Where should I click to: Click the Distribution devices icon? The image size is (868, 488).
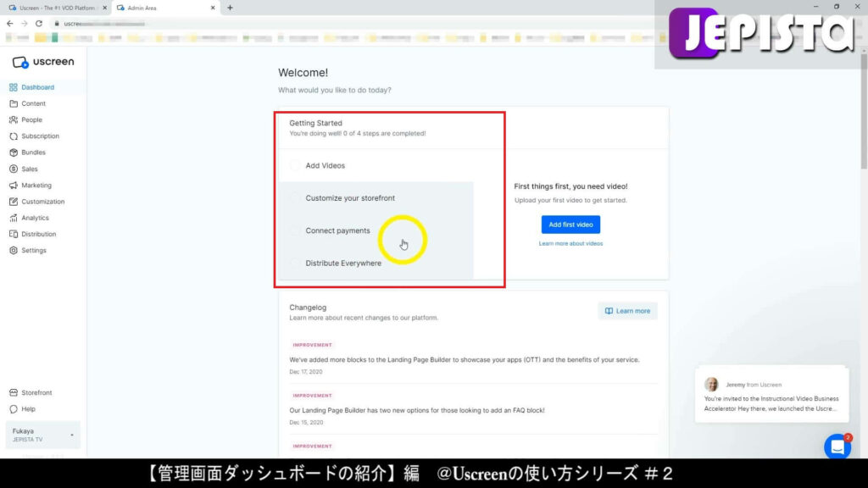coord(14,234)
